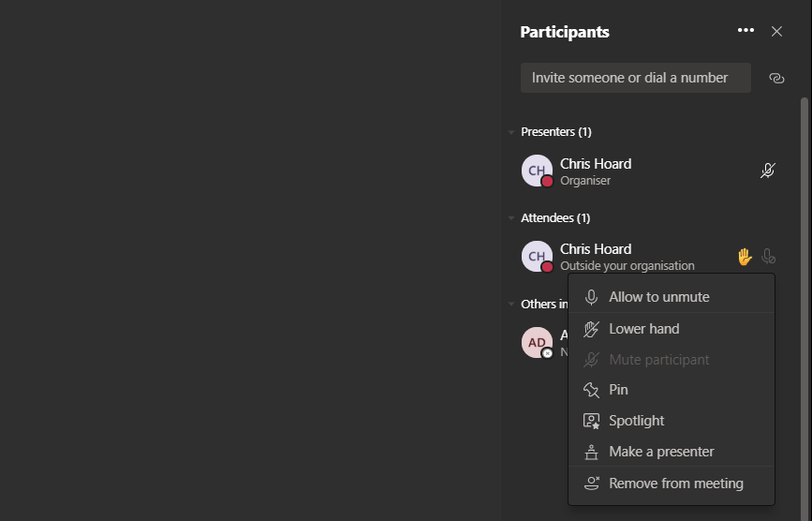Collapse the Presenters section
Screen dimensions: 812x521
click(511, 132)
